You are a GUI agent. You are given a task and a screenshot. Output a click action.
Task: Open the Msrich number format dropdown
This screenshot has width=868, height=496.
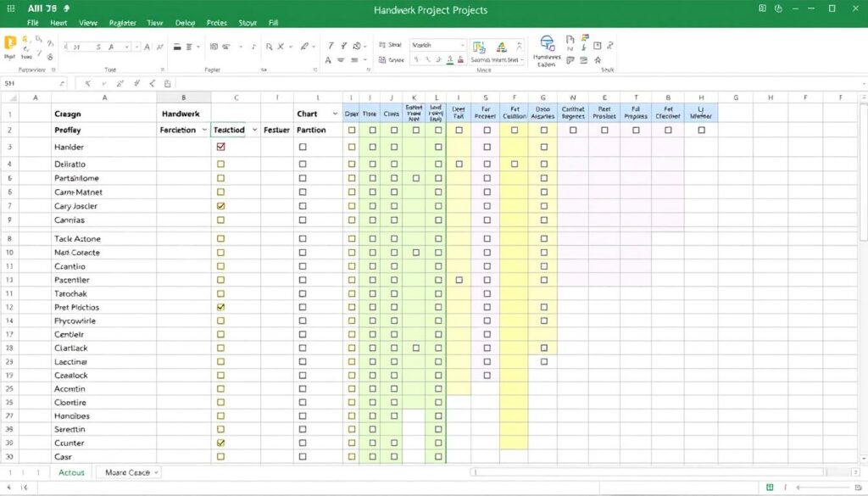[463, 45]
